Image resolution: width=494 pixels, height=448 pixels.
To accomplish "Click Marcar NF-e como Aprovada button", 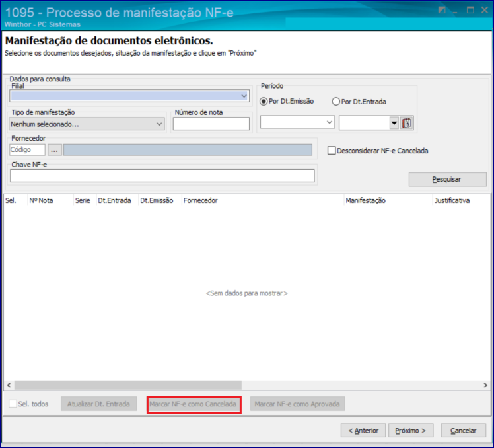I will coord(297,404).
